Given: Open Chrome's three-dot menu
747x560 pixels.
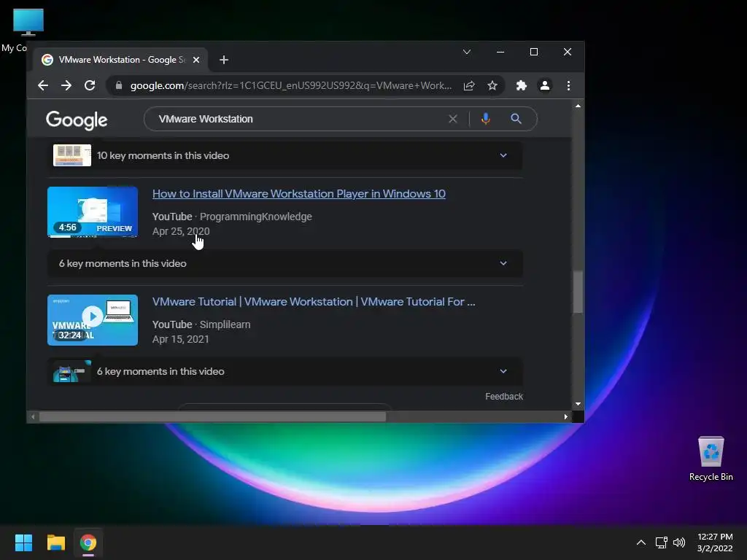Looking at the screenshot, I should [568, 86].
